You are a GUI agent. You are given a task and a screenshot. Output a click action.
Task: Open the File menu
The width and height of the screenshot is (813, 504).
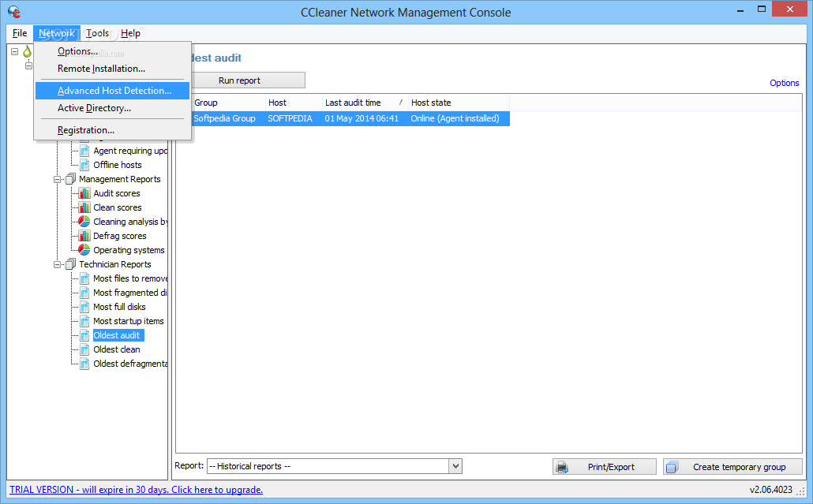(20, 33)
